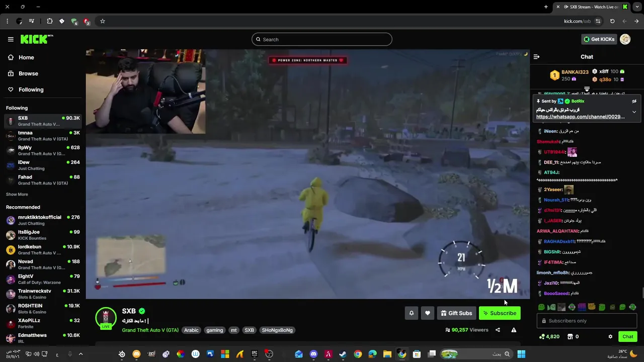
Task: Click BANKAI323 top gifter entry
Action: pos(570,75)
